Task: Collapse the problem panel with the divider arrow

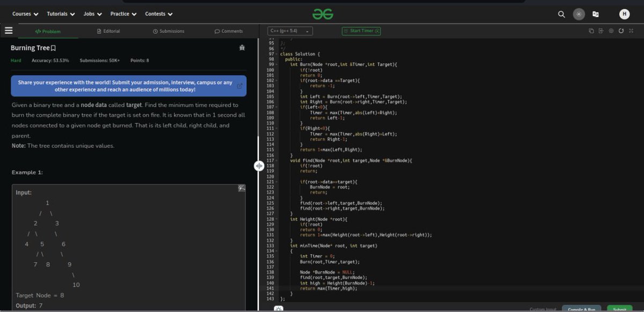Action: (259, 166)
